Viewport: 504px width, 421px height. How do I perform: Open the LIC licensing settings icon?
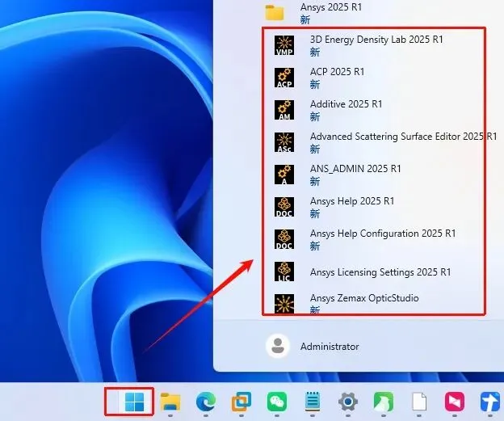tap(284, 272)
